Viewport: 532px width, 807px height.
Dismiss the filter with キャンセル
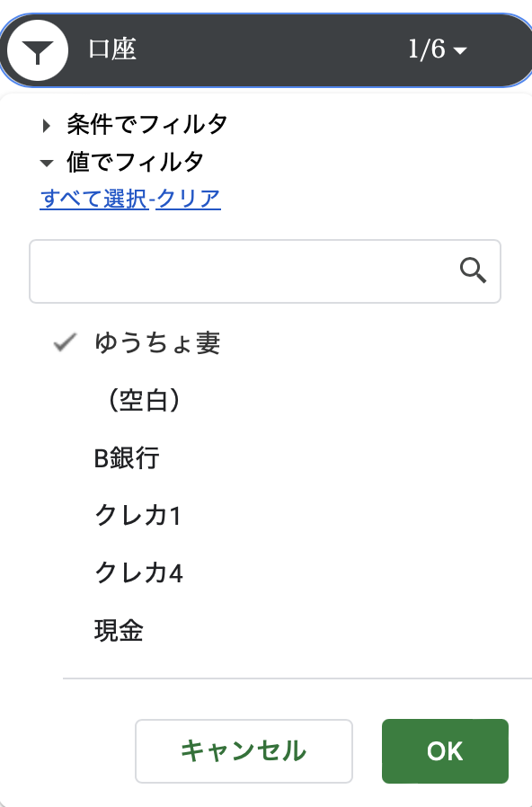(x=244, y=751)
